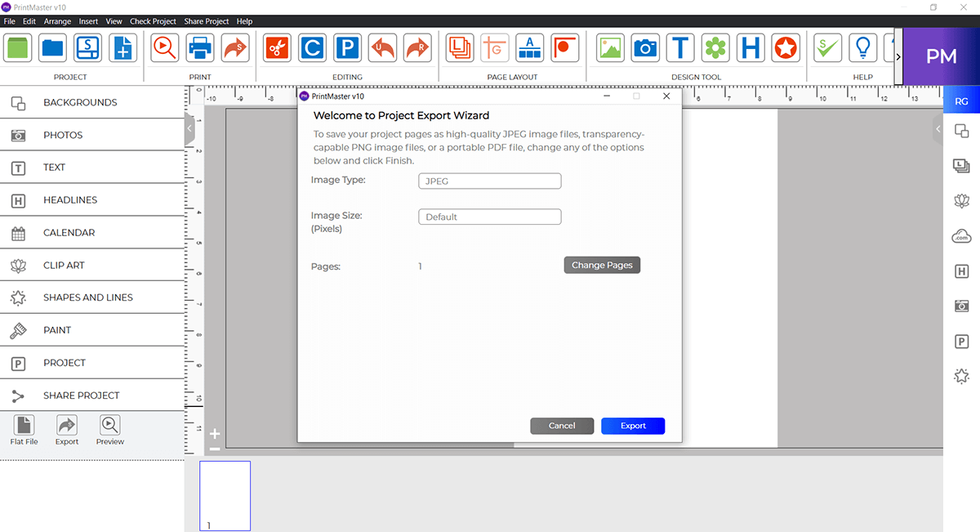Zoom in with the plus control

pos(214,433)
